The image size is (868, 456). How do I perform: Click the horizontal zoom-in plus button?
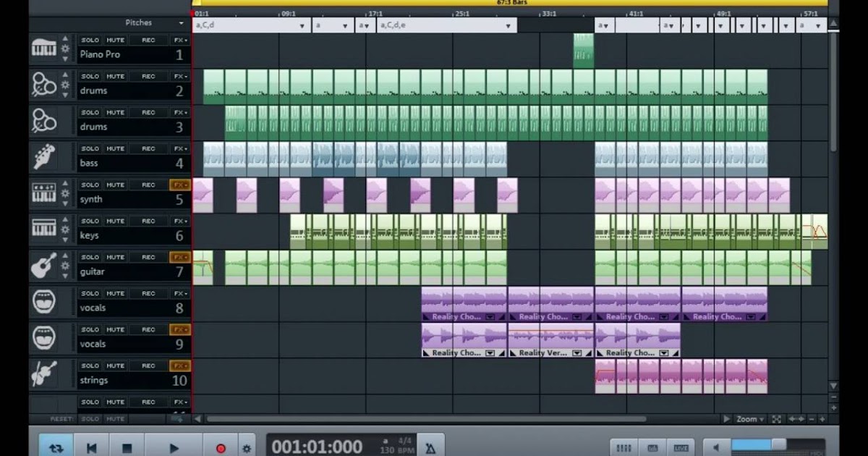coord(822,419)
